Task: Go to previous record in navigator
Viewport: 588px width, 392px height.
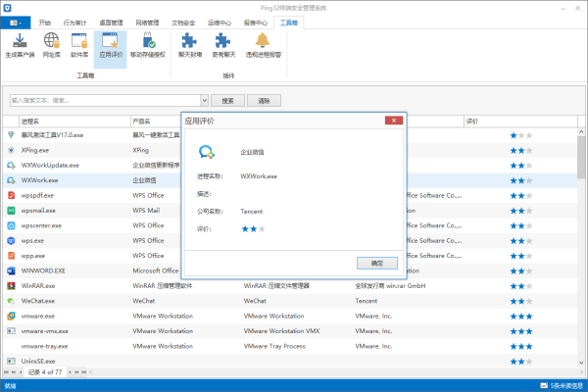Action: click(x=21, y=372)
